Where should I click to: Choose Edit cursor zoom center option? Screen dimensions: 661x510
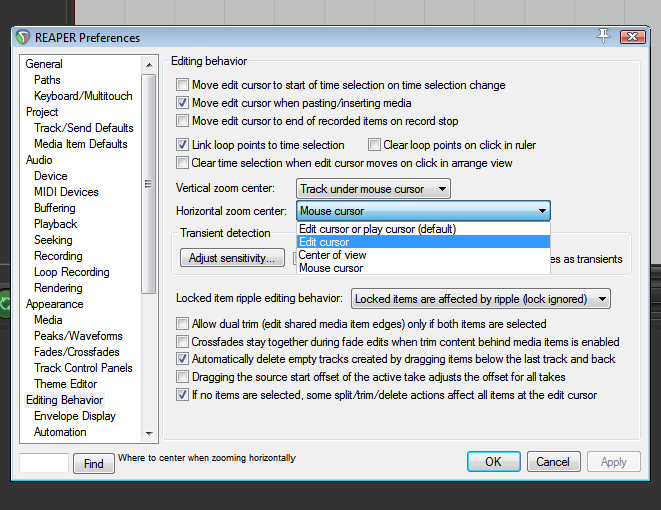[423, 242]
